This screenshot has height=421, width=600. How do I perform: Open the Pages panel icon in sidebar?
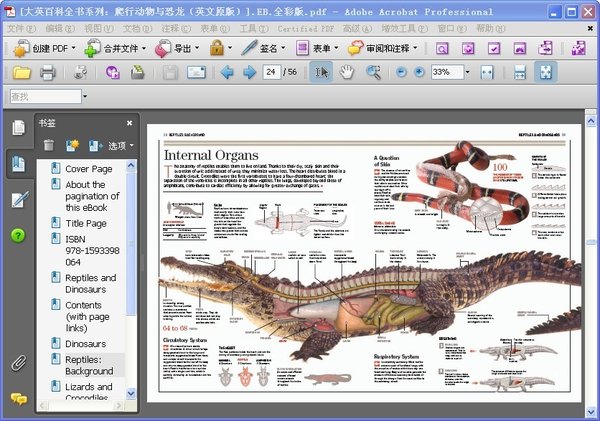[x=18, y=127]
